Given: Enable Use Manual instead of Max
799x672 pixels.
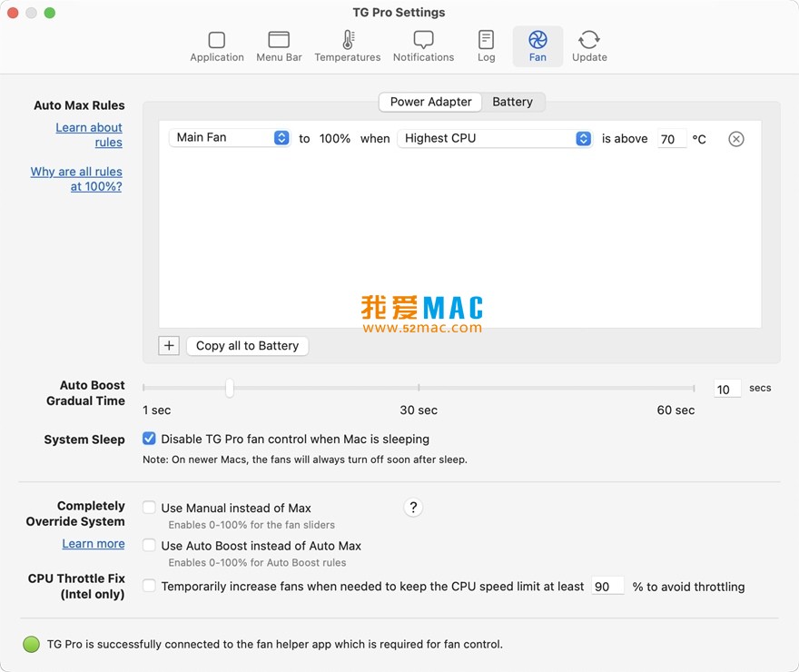Looking at the screenshot, I should pyautogui.click(x=149, y=508).
